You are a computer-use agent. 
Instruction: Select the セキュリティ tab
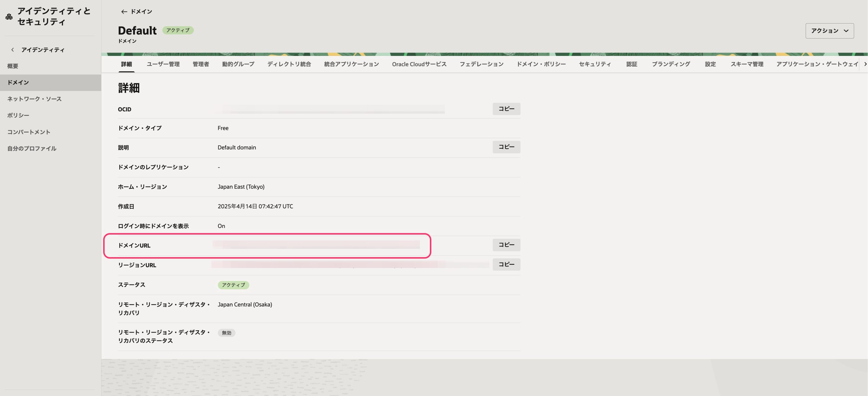point(595,64)
